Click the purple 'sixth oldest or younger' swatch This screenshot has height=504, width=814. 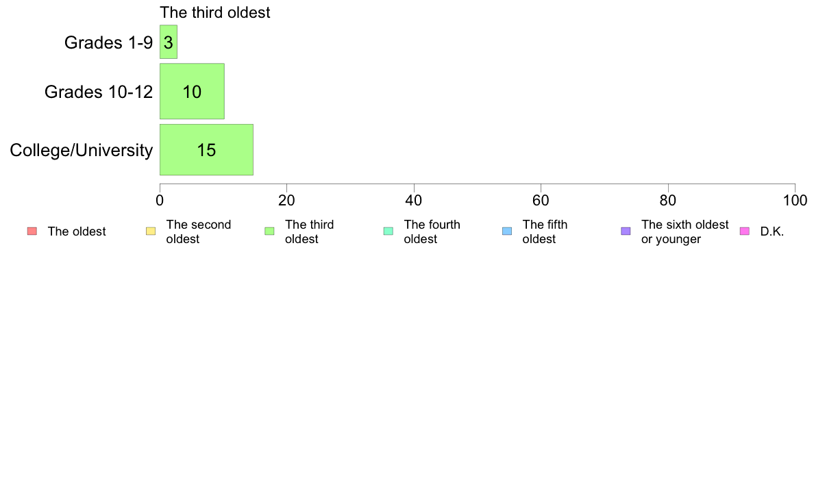pos(626,231)
